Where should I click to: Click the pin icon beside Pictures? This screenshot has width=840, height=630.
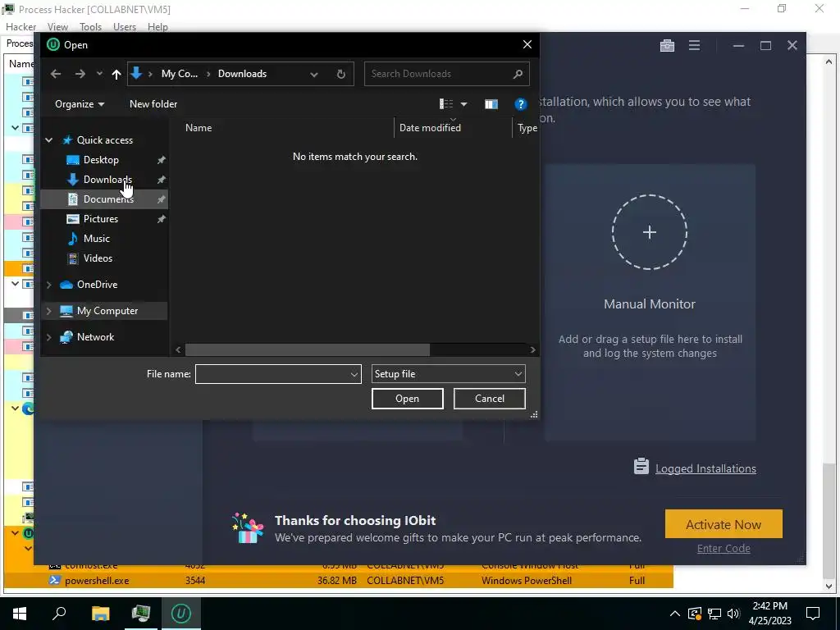point(161,218)
